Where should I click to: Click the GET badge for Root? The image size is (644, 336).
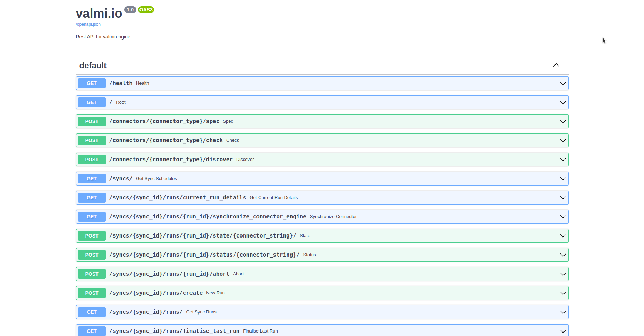tap(92, 102)
